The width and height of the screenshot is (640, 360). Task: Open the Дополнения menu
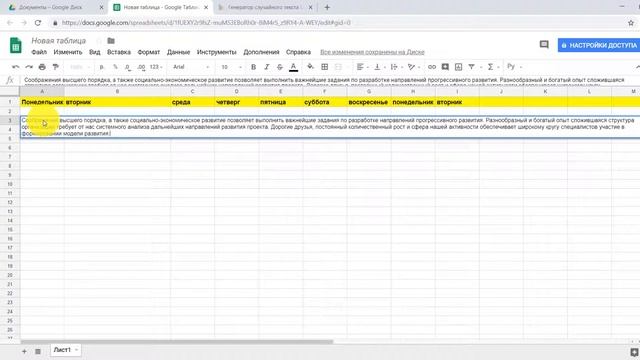click(261, 52)
